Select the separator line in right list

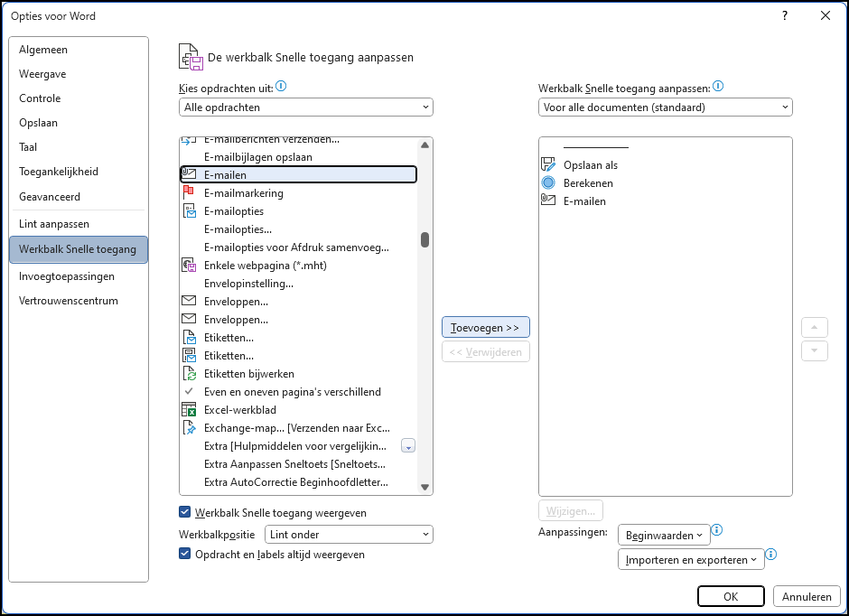(595, 146)
